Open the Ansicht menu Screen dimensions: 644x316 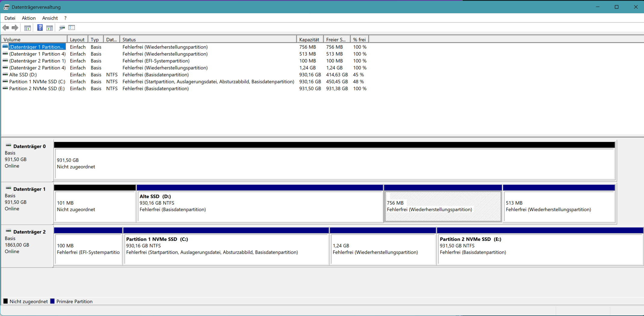tap(50, 18)
